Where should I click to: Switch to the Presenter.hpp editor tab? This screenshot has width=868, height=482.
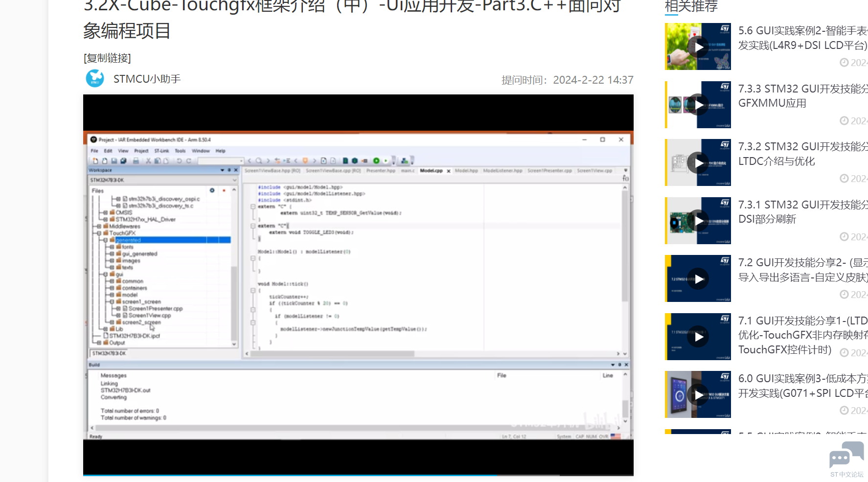coord(381,171)
